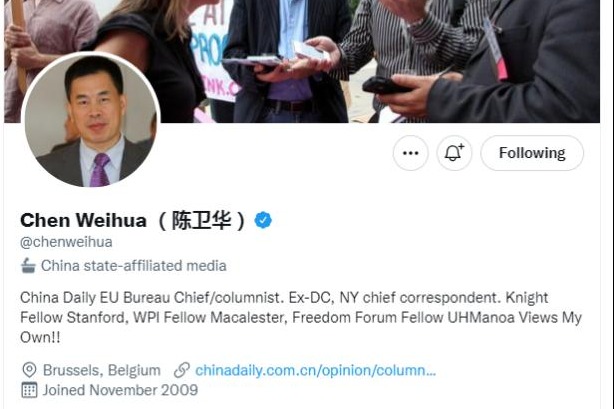The image size is (614, 409).
Task: Toggle the Following button
Action: tap(532, 153)
